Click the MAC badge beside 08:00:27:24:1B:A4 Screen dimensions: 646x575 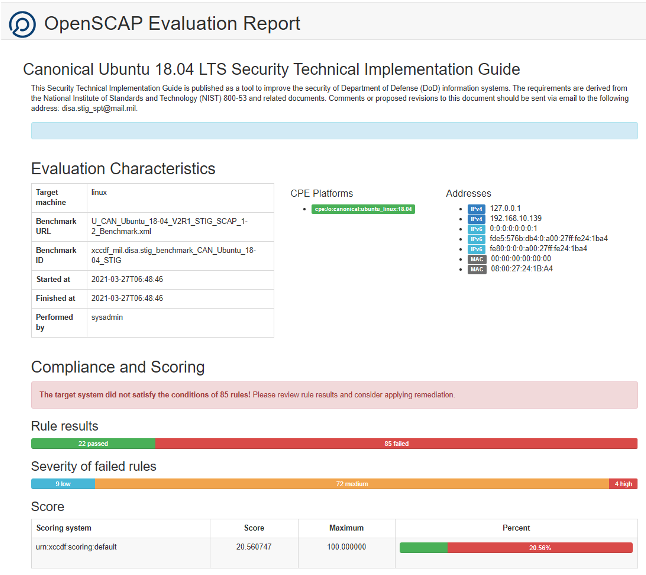pos(477,269)
